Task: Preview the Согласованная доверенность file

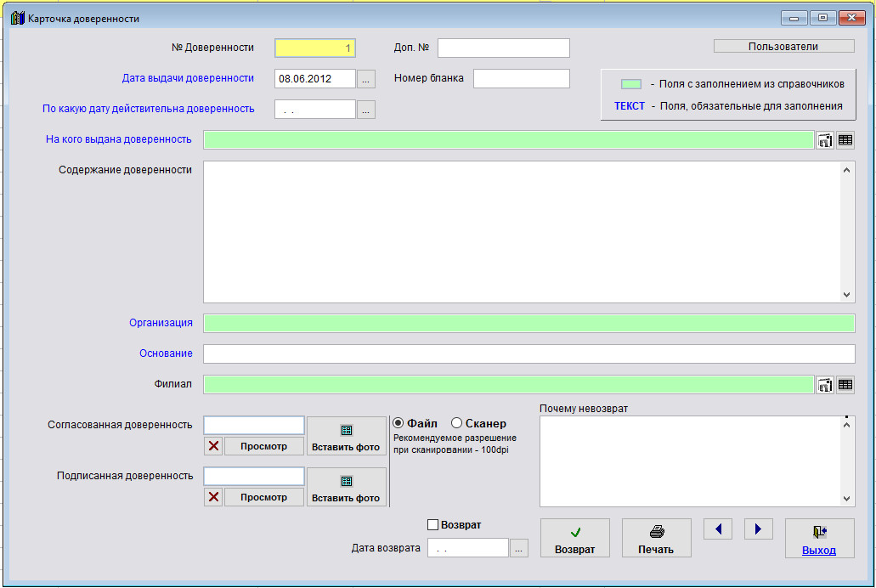Action: (x=263, y=446)
